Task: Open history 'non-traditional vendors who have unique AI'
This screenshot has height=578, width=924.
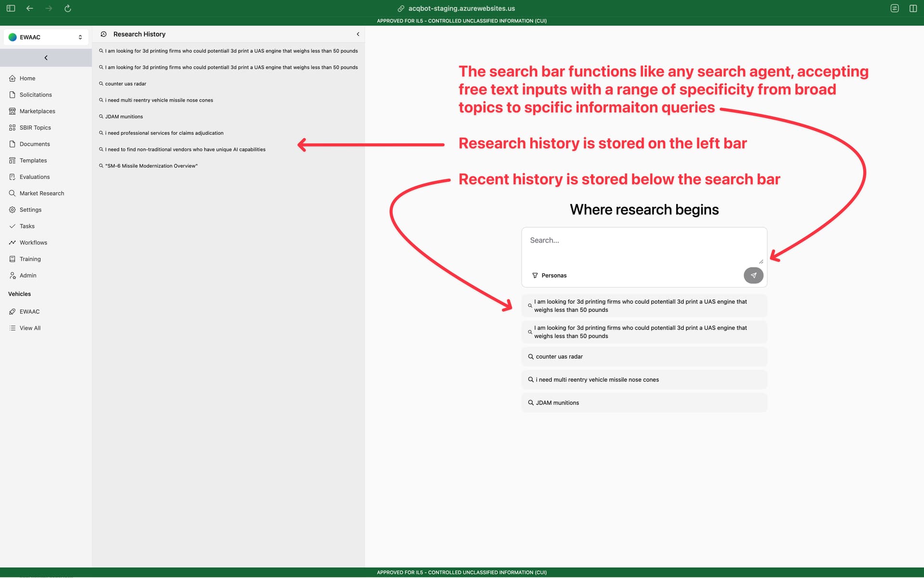Action: (x=228, y=149)
